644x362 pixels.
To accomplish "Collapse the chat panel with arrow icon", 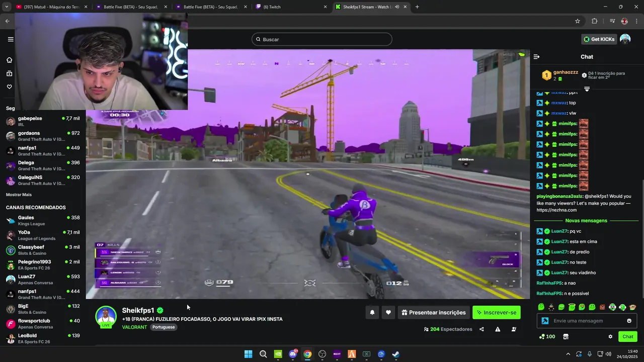I will click(536, 57).
